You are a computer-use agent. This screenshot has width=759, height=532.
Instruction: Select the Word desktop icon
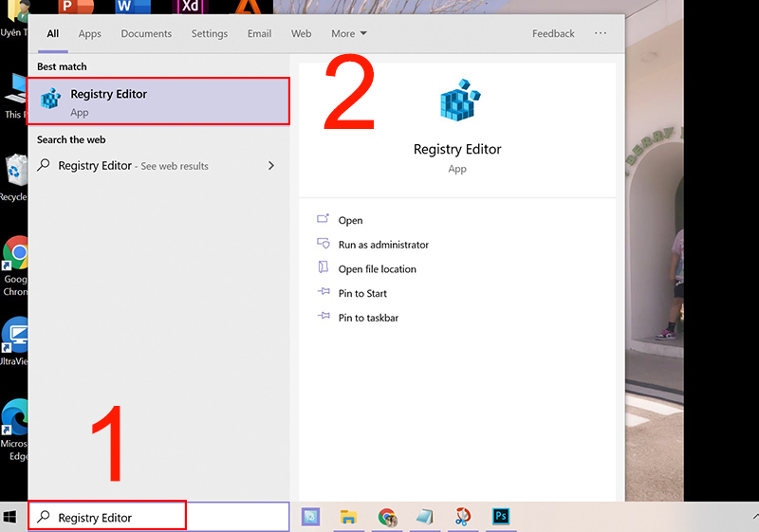(133, 7)
